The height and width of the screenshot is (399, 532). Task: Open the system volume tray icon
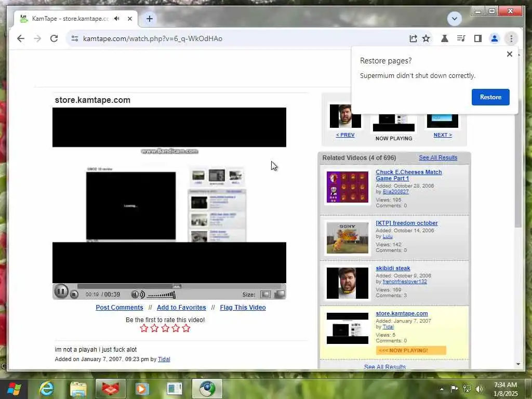click(x=480, y=389)
